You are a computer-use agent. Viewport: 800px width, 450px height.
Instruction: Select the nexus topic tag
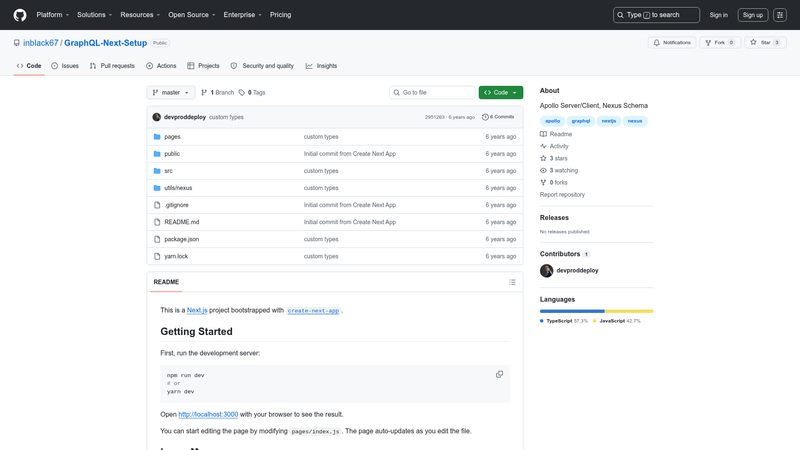[635, 121]
